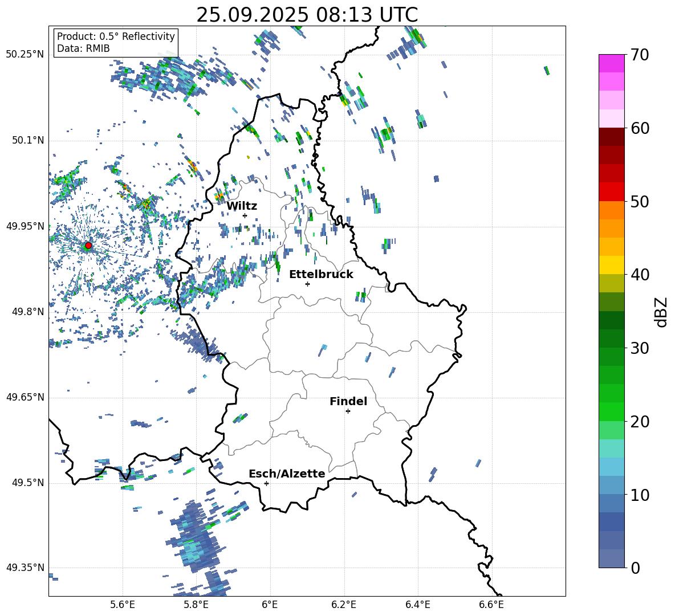Click the Product 0.5° Reflectivity text

tap(116, 36)
